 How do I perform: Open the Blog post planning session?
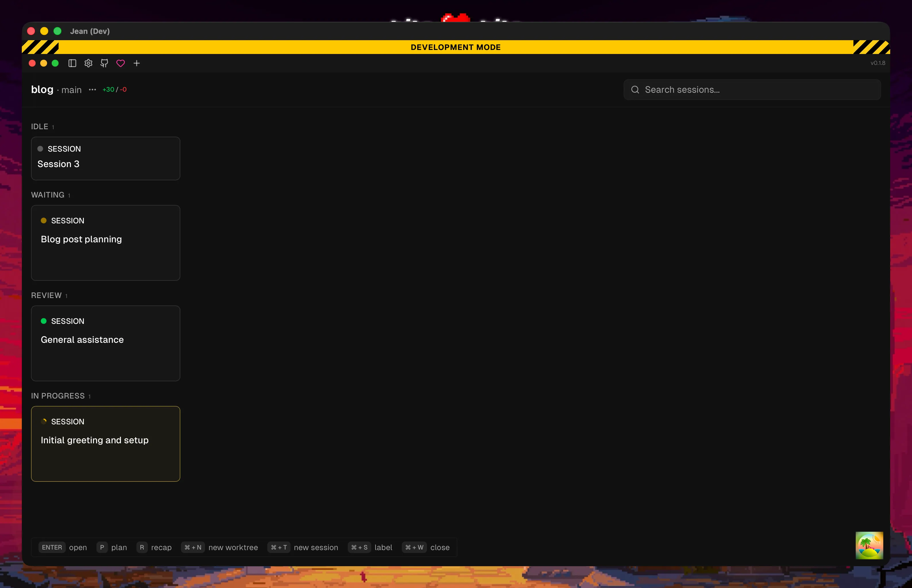coord(105,243)
